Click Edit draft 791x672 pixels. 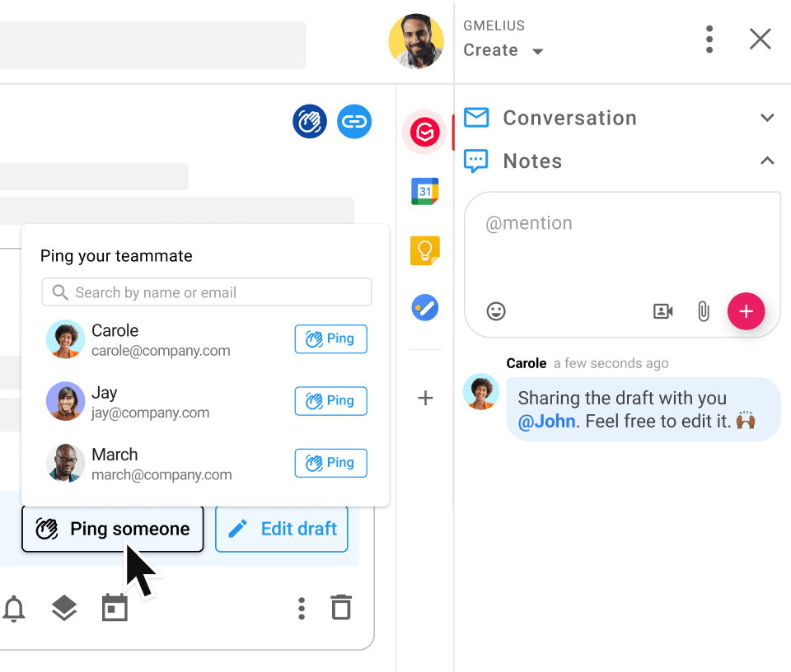282,529
